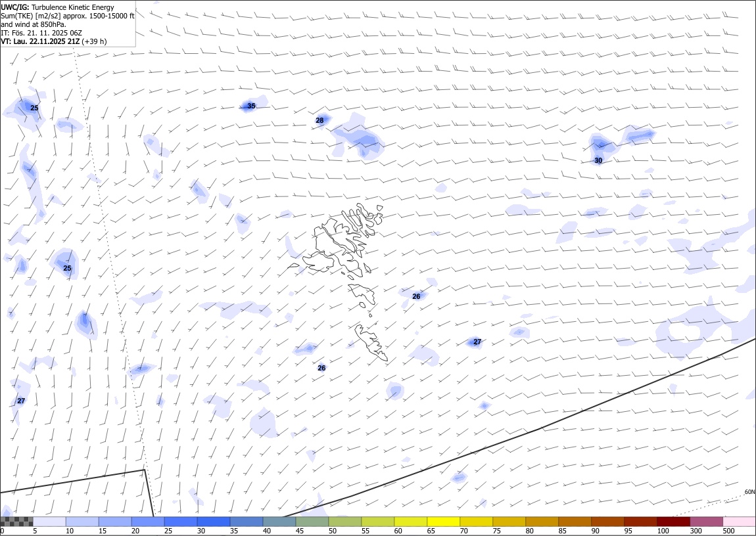Select the 40–45 grey-blue legend swatch
756x536 pixels.
click(279, 522)
